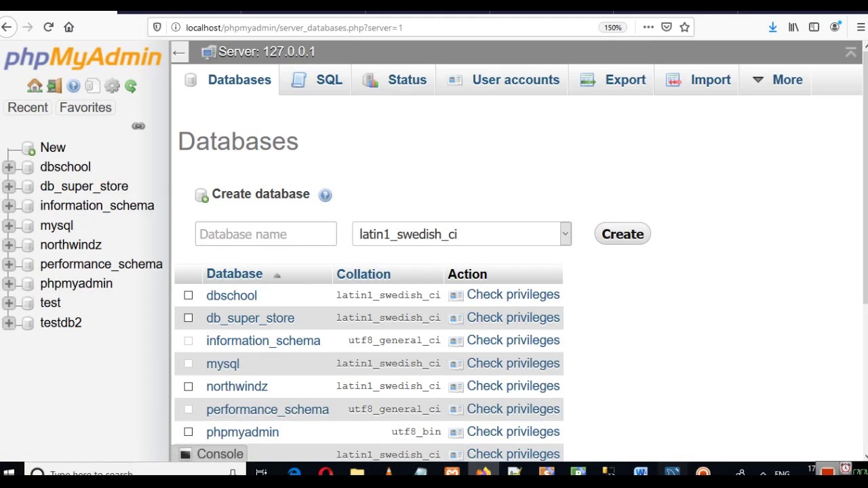Viewport: 868px width, 488px height.
Task: Open the Console bar
Action: click(x=212, y=454)
